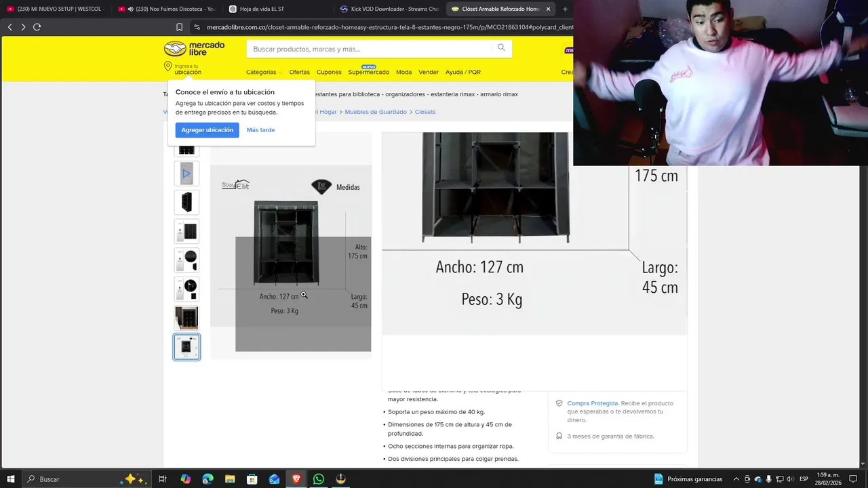Image resolution: width=868 pixels, height=488 pixels.
Task: Click the search magnifier icon
Action: tap(501, 47)
